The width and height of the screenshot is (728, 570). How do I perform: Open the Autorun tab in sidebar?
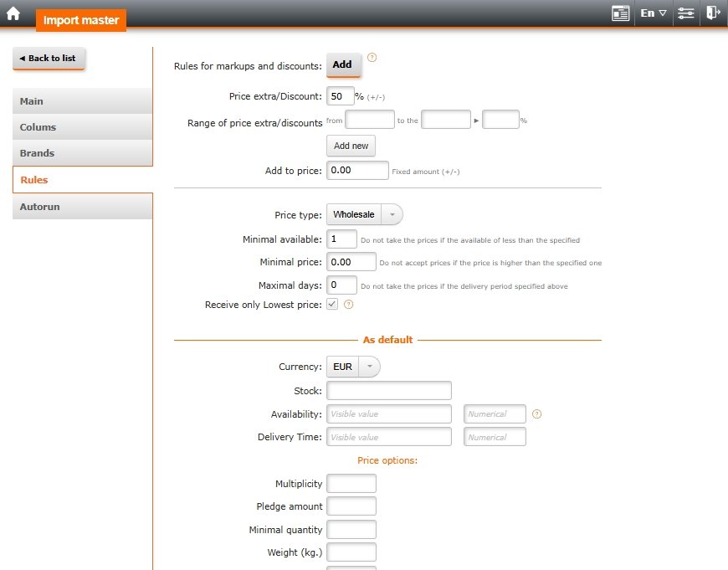point(82,207)
